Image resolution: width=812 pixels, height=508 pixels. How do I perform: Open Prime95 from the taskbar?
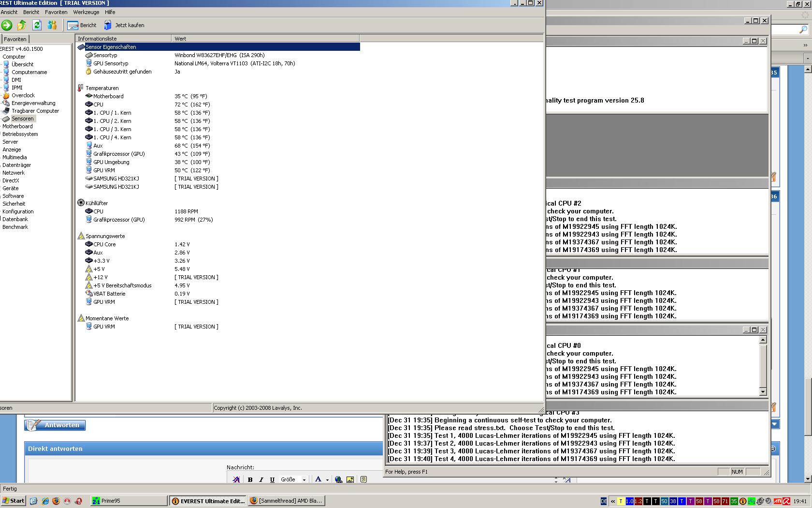coord(128,501)
